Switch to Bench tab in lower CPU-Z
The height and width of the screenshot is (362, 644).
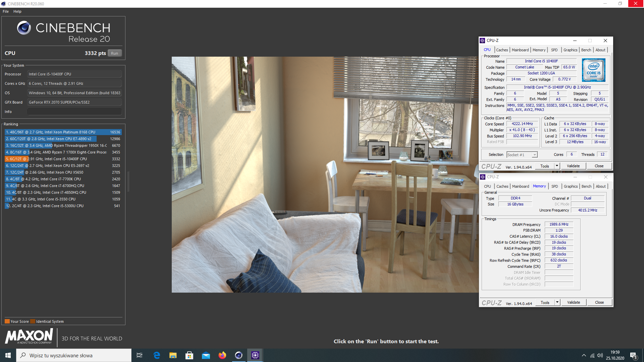pos(587,186)
